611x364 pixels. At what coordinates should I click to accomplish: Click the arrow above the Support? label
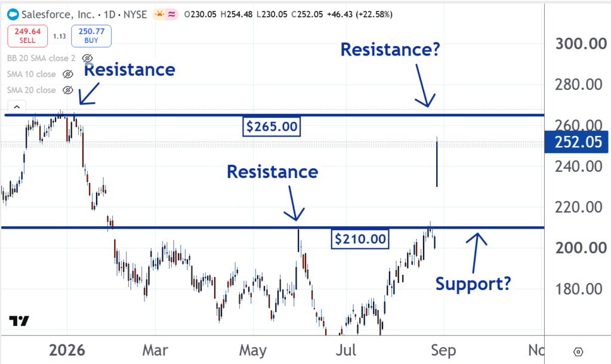[476, 252]
